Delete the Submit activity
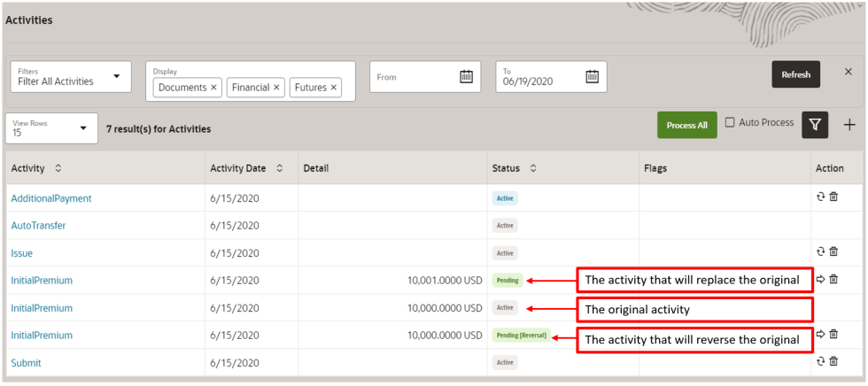Viewport: 868px width, 386px height. [x=833, y=361]
